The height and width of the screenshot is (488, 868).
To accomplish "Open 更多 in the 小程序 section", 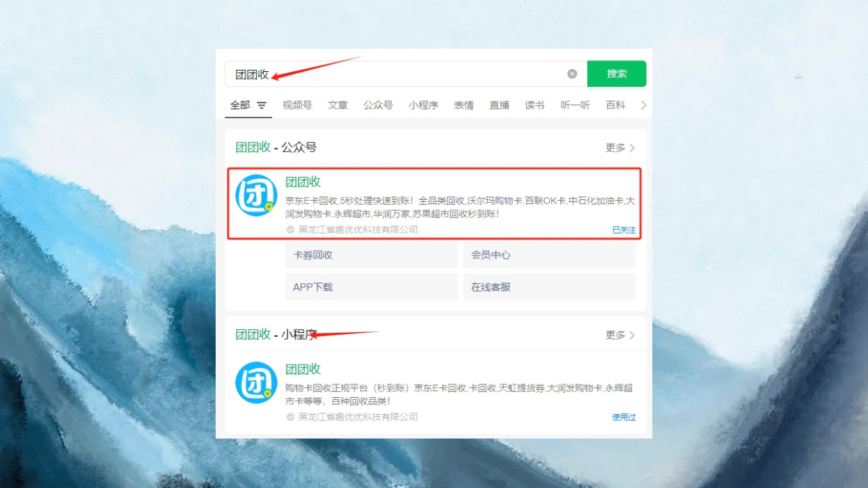I will pos(620,335).
